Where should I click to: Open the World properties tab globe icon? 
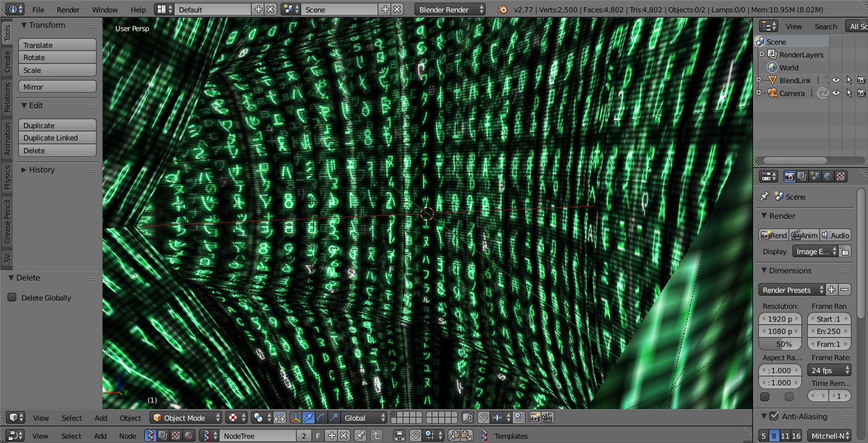pyautogui.click(x=828, y=177)
